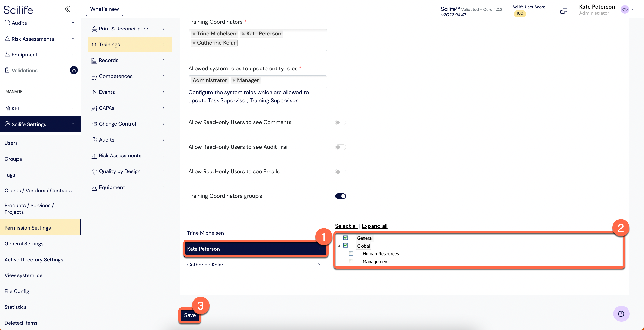Click the What's new button
This screenshot has height=330, width=644.
tap(104, 9)
